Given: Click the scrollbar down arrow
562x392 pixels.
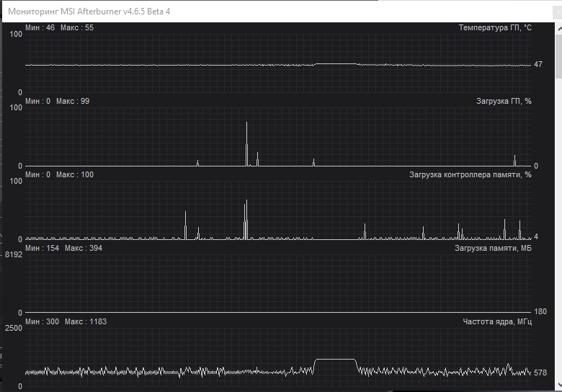Looking at the screenshot, I should (559, 386).
